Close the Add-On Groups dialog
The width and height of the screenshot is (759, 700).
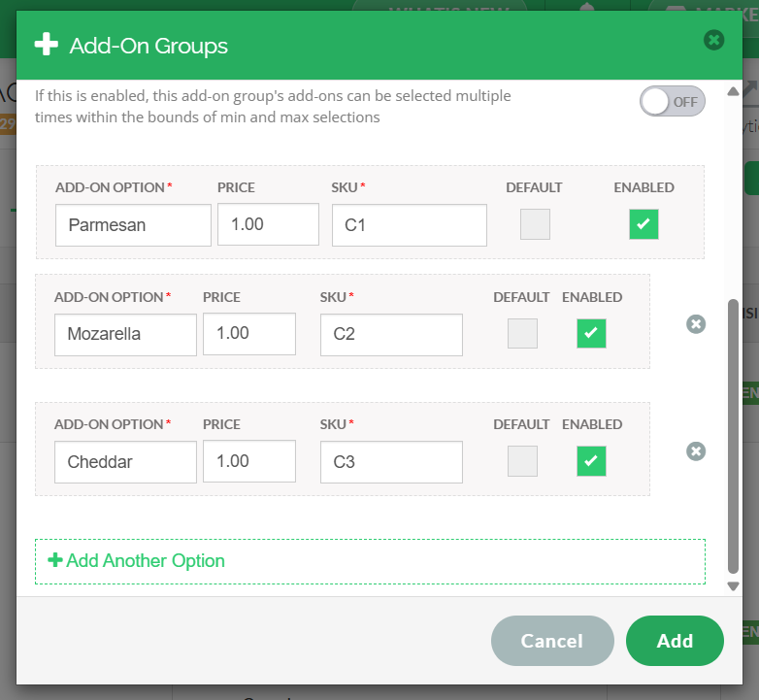click(x=713, y=40)
